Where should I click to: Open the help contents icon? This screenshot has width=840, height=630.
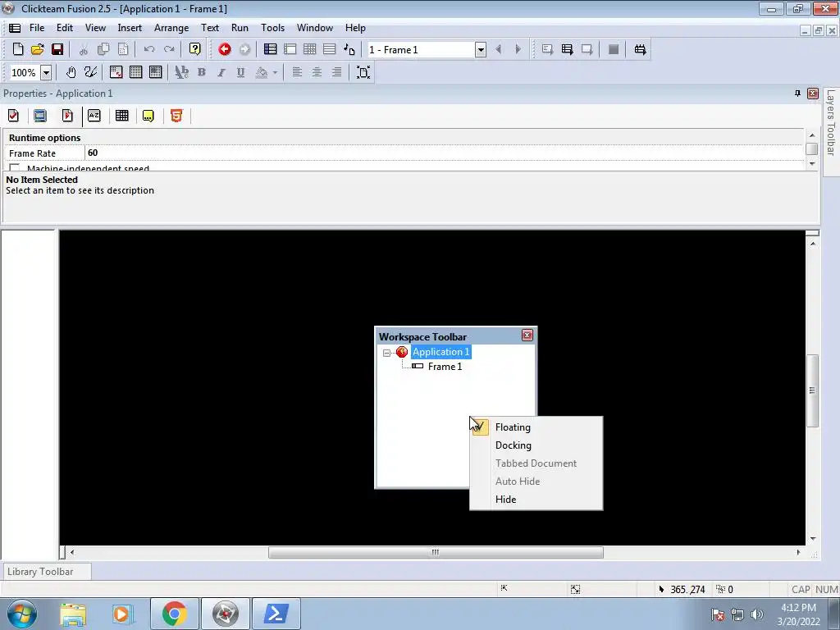click(x=195, y=50)
